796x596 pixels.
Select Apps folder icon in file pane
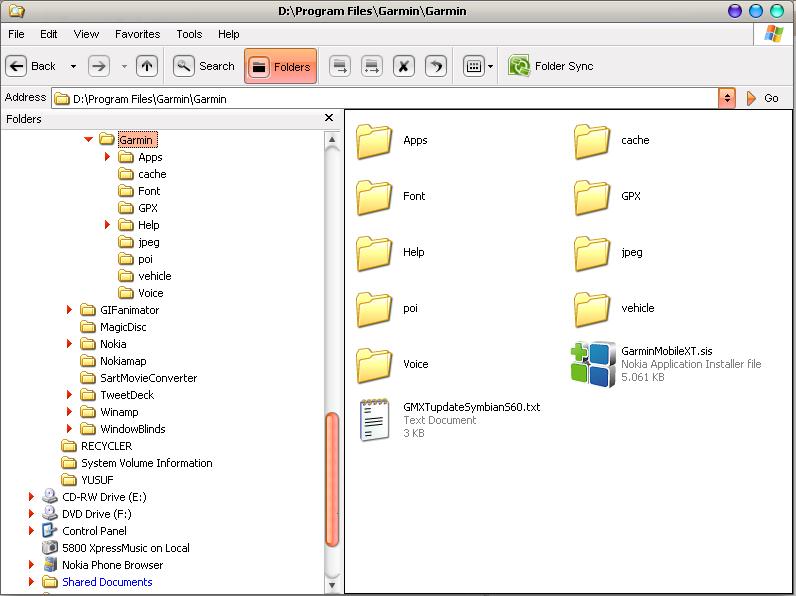(374, 141)
